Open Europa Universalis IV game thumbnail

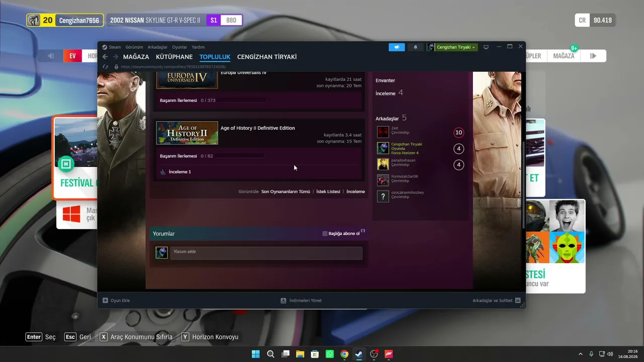(187, 80)
